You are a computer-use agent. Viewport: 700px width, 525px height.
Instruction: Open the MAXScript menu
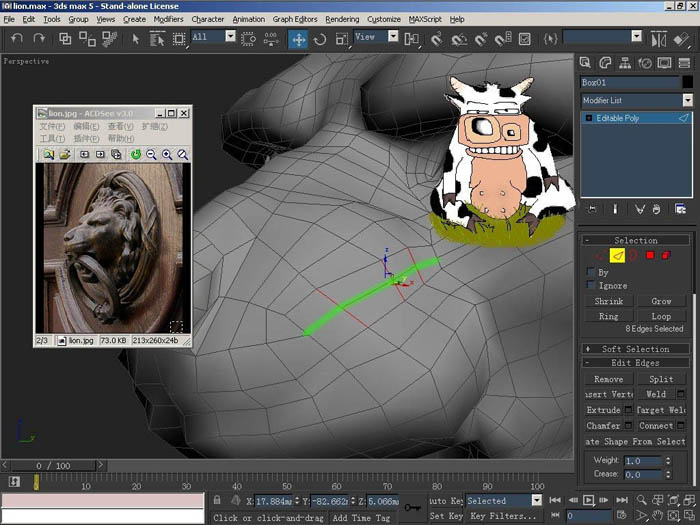tap(425, 19)
